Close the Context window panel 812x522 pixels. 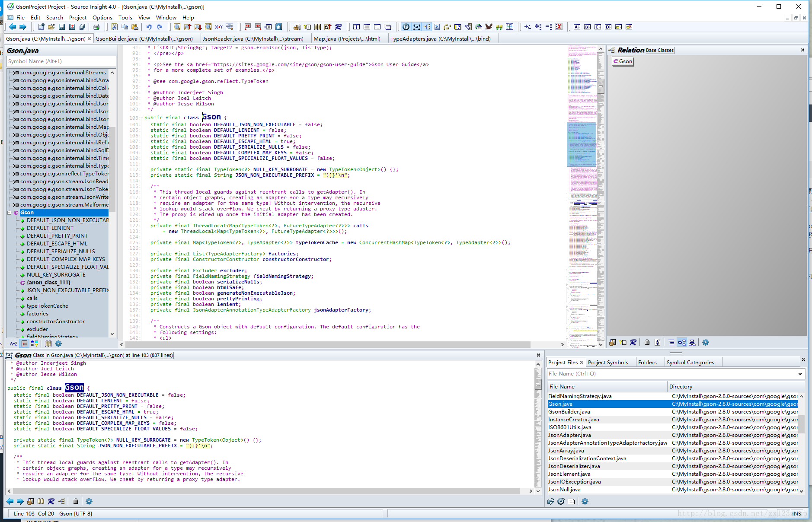click(538, 355)
